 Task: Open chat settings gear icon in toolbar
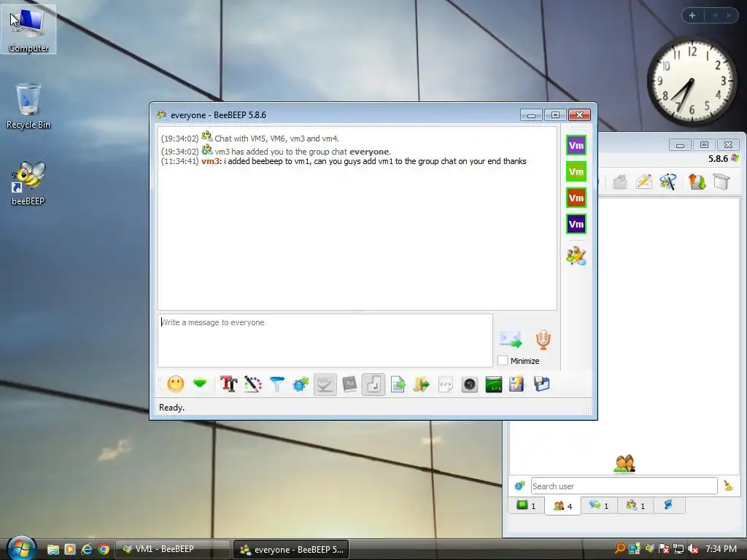pyautogui.click(x=301, y=384)
